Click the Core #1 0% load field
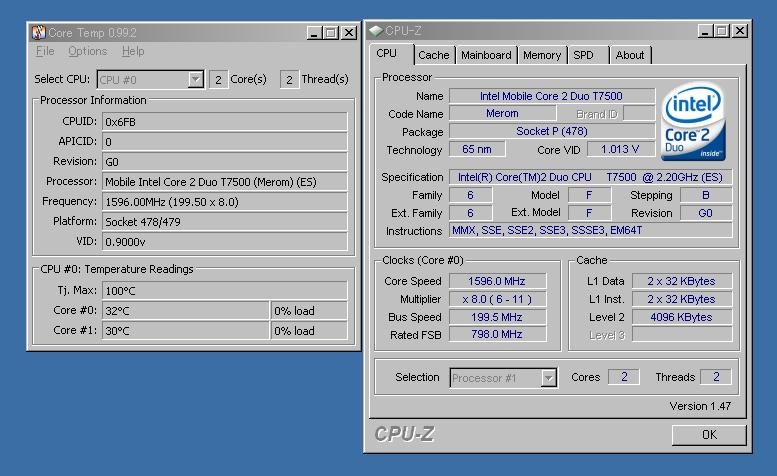The height and width of the screenshot is (476, 777). click(x=309, y=331)
